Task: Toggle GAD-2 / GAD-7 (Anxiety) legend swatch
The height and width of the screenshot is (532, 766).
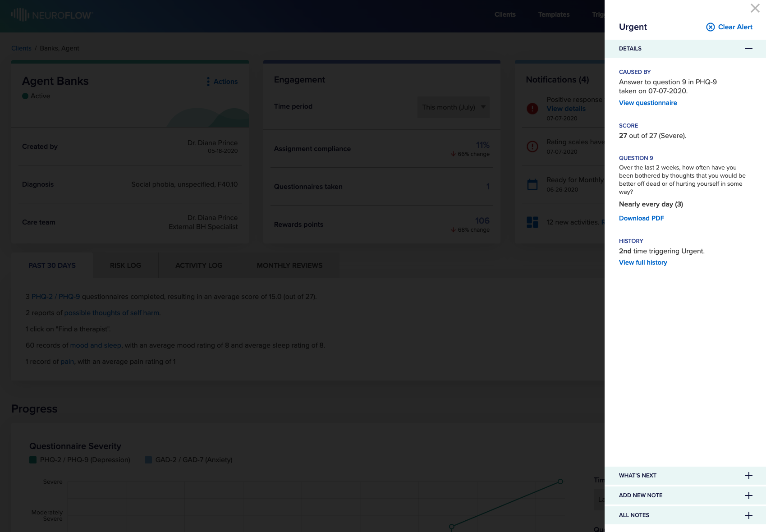Action: coord(148,460)
